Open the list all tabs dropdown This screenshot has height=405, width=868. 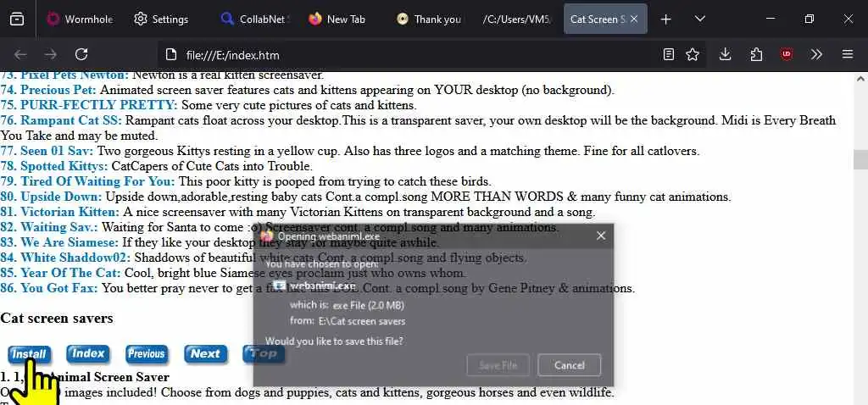tap(699, 19)
